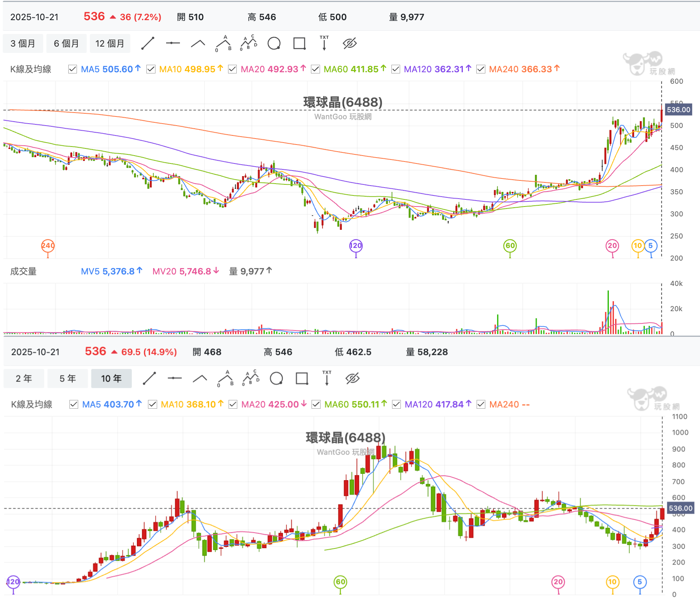This screenshot has height=599, width=700.
Task: Select the ABCD pattern tool in upper chart
Action: click(249, 43)
